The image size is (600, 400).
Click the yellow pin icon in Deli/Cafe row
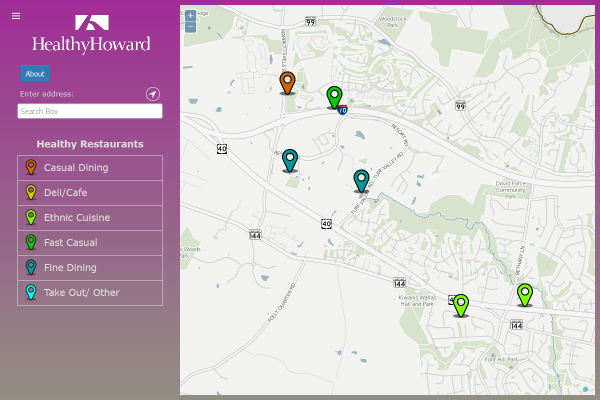click(x=31, y=192)
